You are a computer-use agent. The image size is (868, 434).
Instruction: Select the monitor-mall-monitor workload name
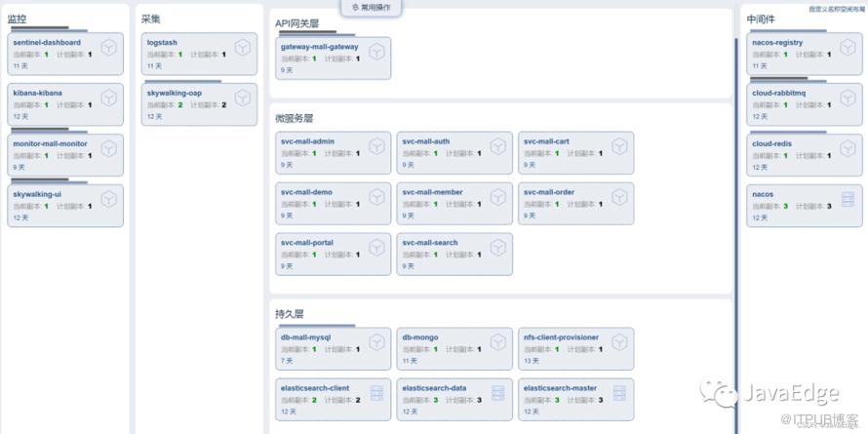[x=51, y=144]
